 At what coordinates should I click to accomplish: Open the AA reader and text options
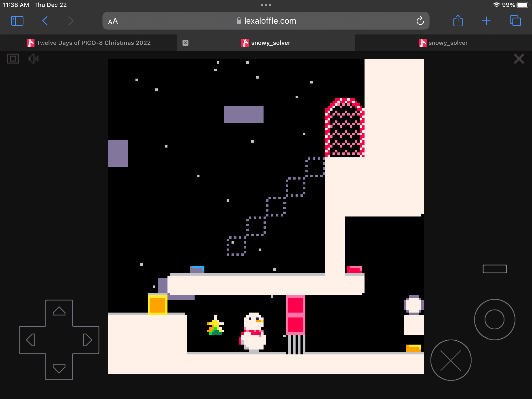tap(113, 21)
